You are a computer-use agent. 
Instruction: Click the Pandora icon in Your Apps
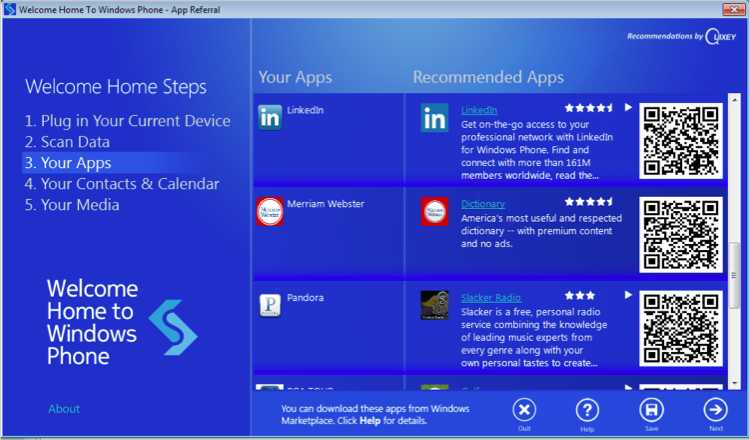click(270, 305)
